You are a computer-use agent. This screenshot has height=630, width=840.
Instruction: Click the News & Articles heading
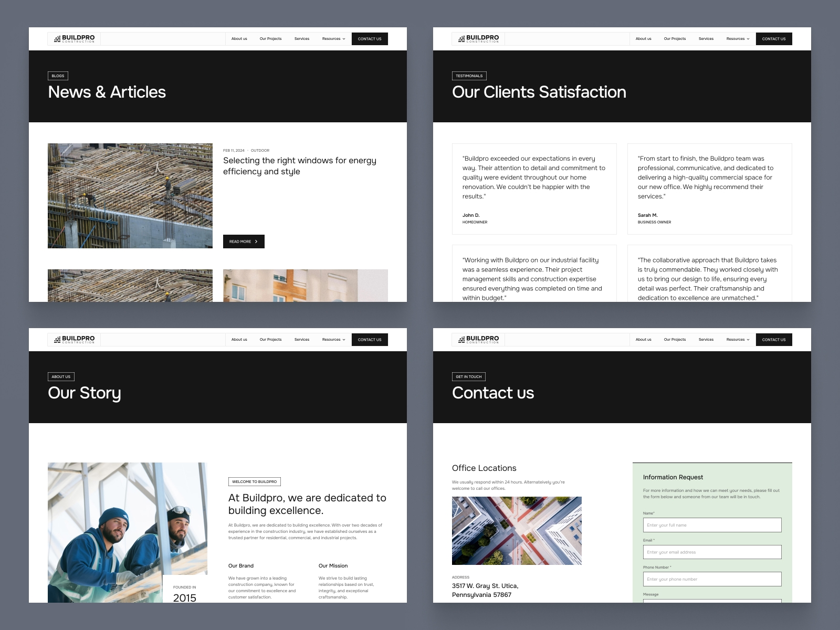coord(107,92)
